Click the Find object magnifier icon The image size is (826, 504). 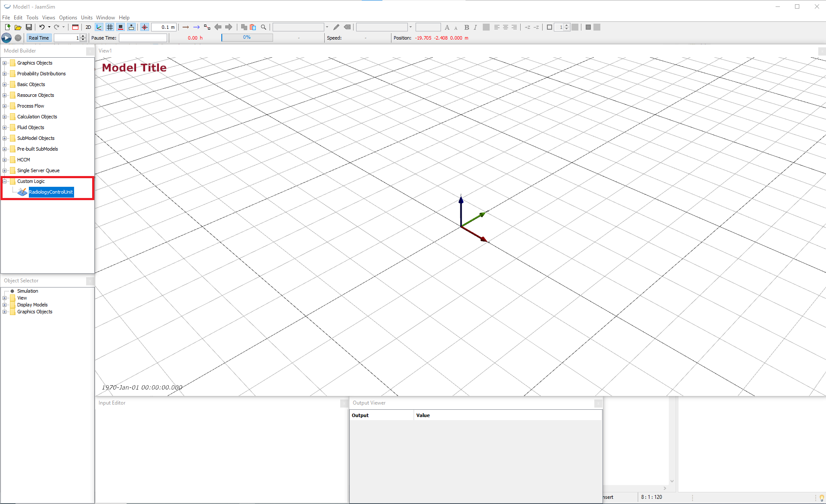coord(264,27)
